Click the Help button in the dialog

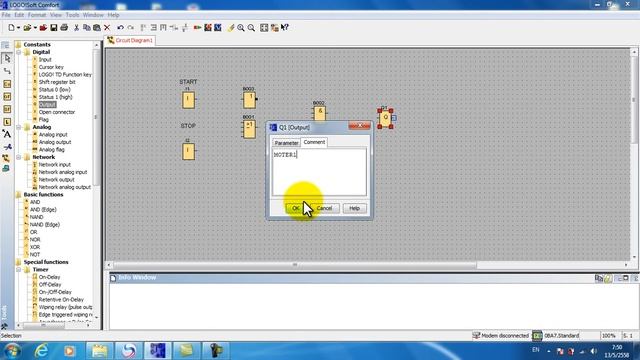click(x=354, y=208)
